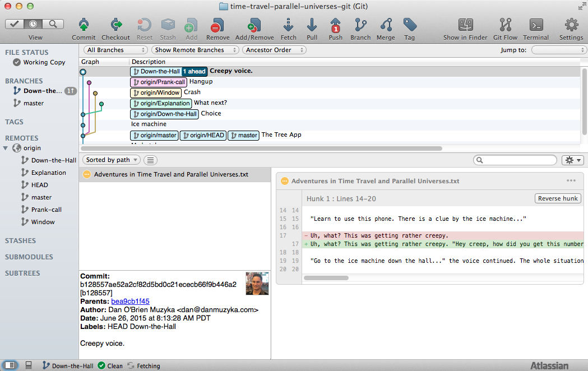Click the SUBMODULES section header

pyautogui.click(x=29, y=257)
